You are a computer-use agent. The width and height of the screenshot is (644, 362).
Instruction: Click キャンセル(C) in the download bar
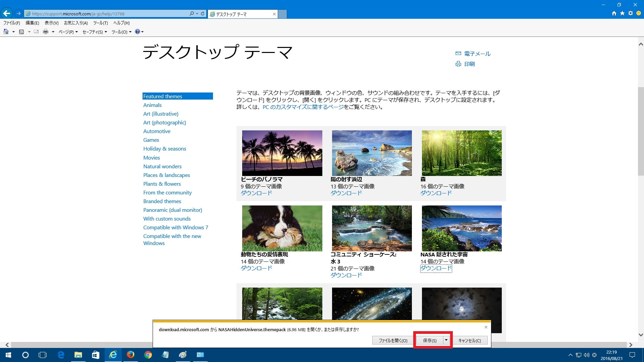point(470,341)
